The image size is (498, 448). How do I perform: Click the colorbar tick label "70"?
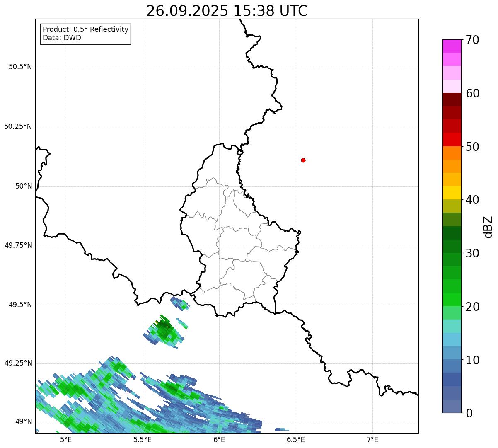tap(472, 40)
